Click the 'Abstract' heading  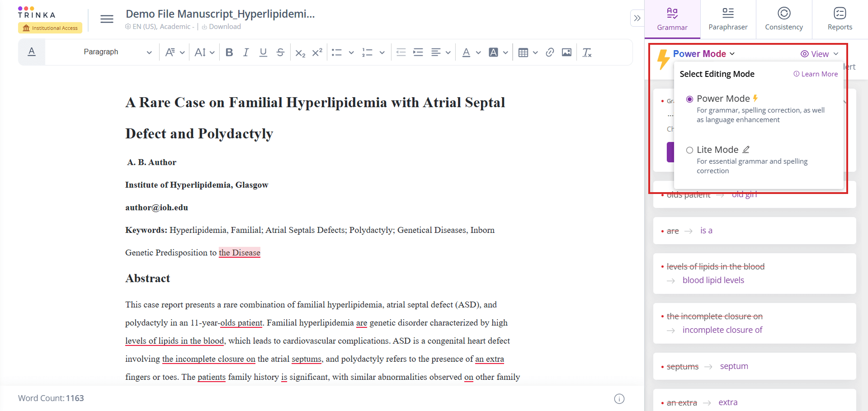(x=147, y=279)
